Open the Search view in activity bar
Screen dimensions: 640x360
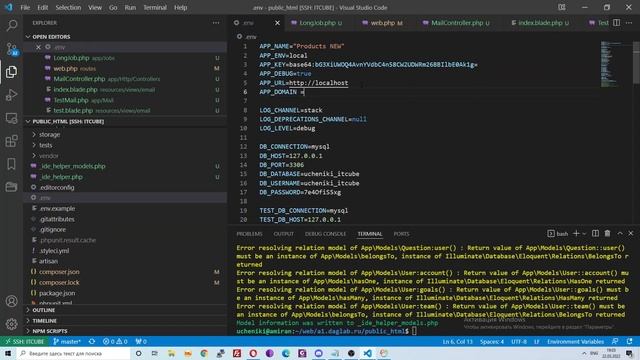point(11,25)
